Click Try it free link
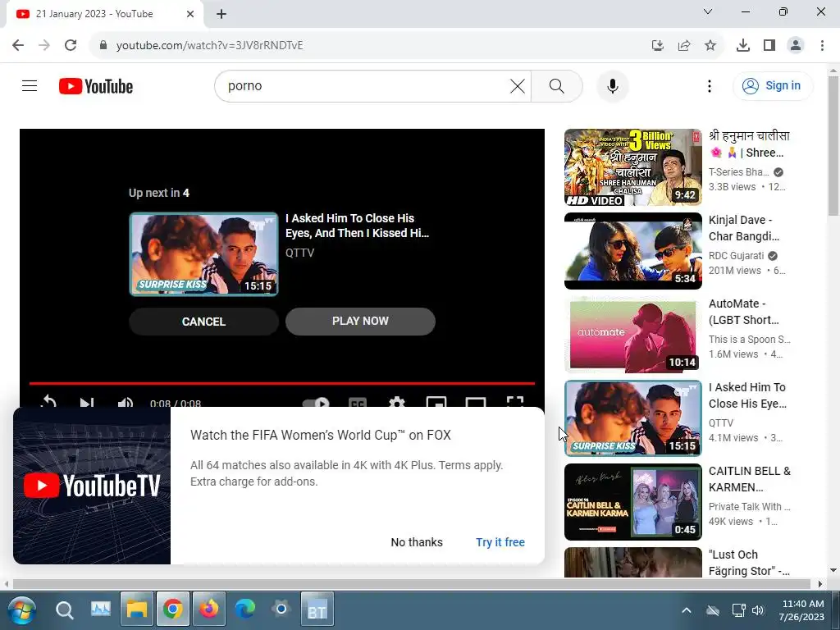The width and height of the screenshot is (840, 630). (x=500, y=542)
